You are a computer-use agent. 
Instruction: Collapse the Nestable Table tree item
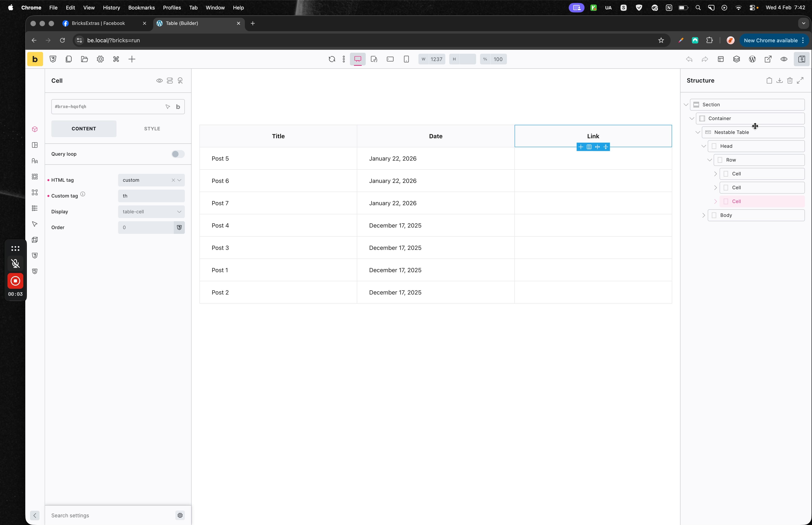[x=697, y=132]
